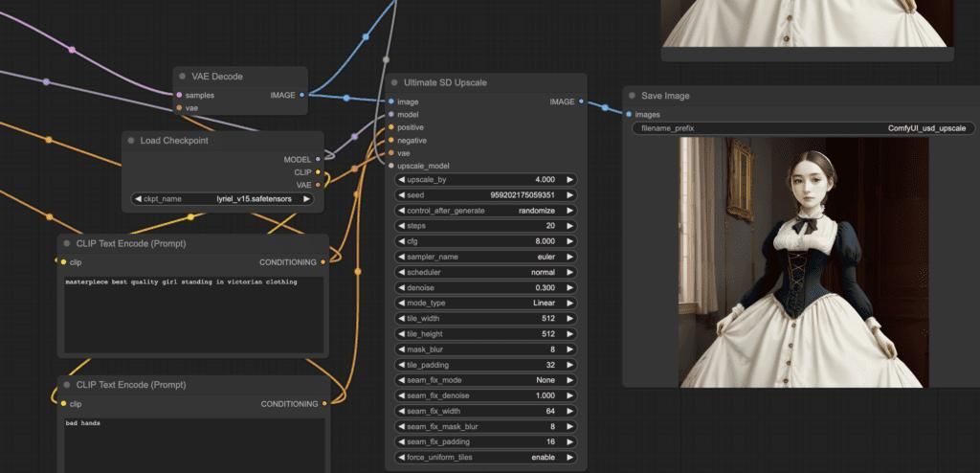Open the ckpt_name selector showing lyriel_v15.safetensors
Viewport: 980px width, 473px height.
point(222,199)
